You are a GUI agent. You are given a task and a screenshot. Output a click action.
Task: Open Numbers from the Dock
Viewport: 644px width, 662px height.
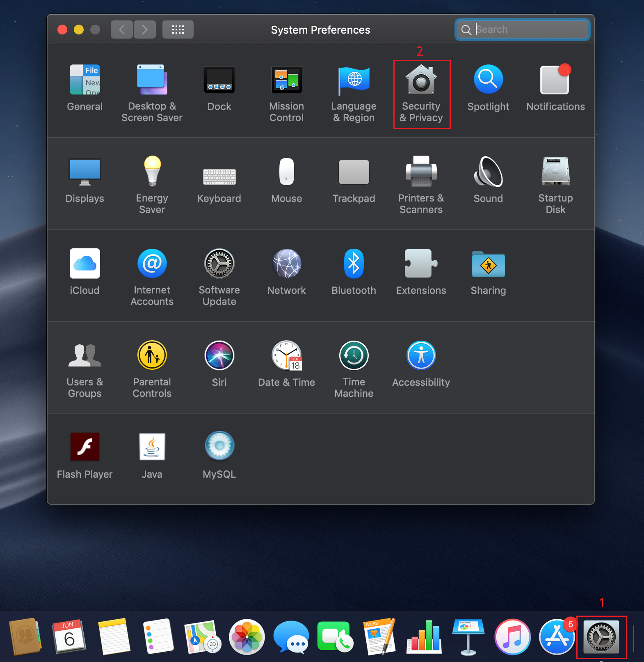[424, 637]
